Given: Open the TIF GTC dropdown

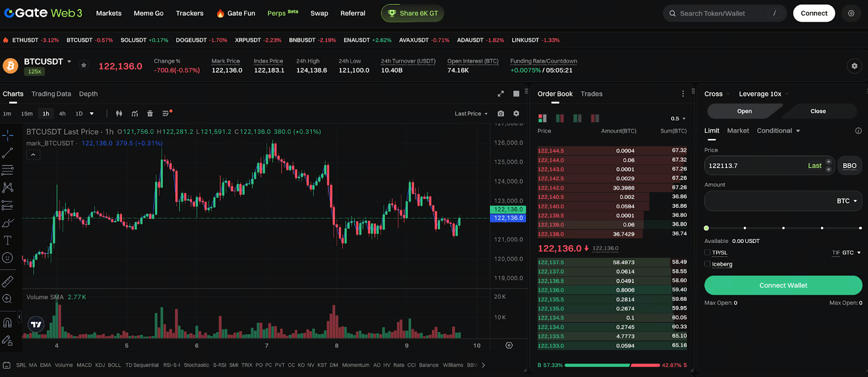Looking at the screenshot, I should 847,253.
